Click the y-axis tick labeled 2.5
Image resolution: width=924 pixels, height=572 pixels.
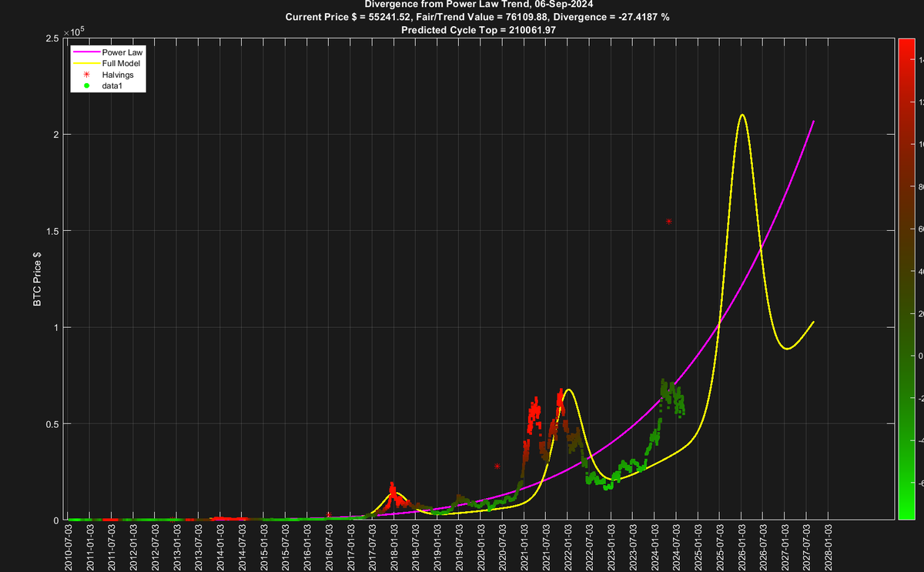[x=52, y=38]
